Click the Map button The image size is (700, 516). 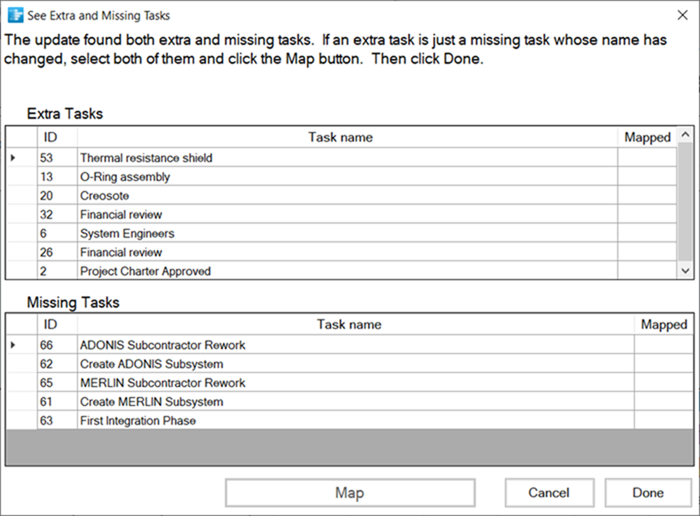350,493
